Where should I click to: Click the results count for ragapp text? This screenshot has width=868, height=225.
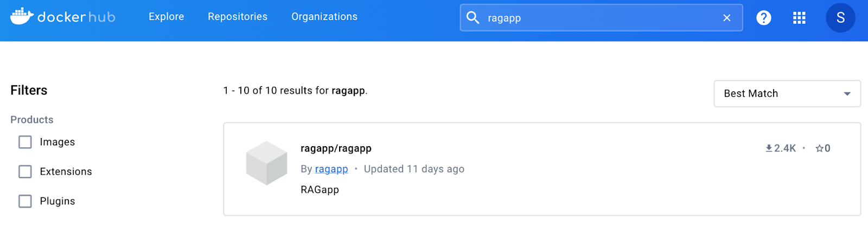click(295, 91)
